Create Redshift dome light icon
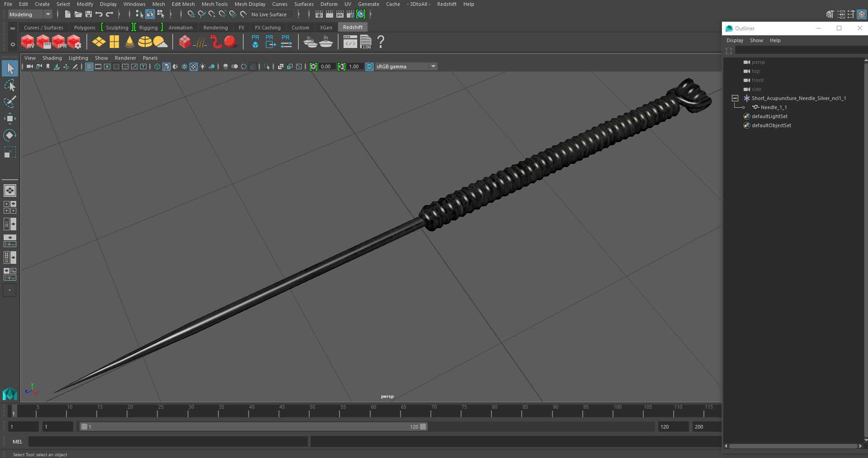The height and width of the screenshot is (458, 868). (145, 42)
